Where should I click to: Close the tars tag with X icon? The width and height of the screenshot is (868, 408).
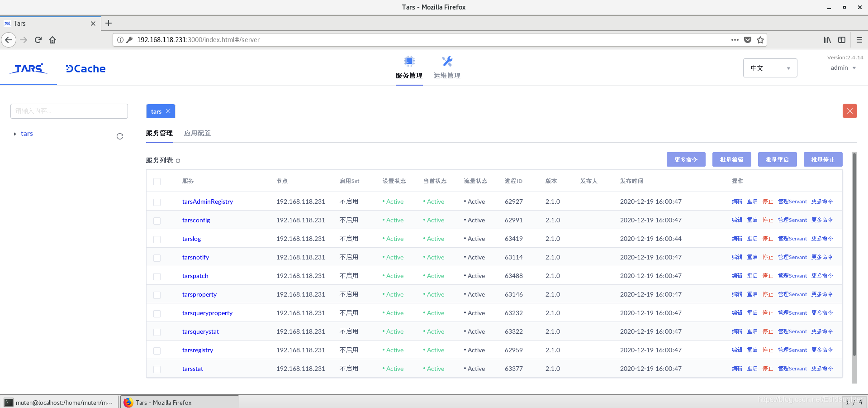(x=168, y=111)
